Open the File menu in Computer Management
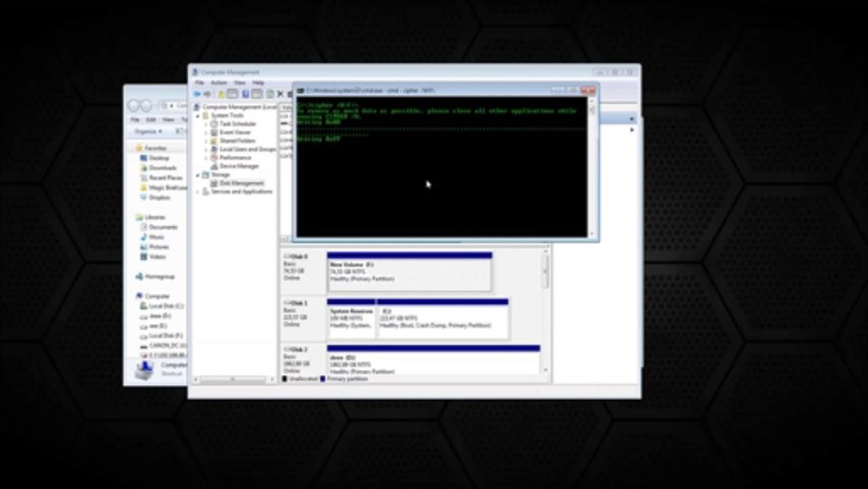The image size is (868, 489). [200, 83]
